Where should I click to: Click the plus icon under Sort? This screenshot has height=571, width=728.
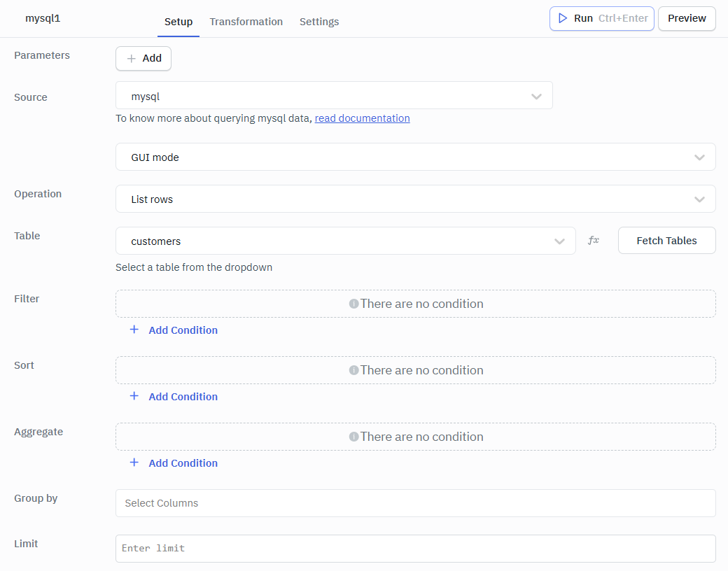click(x=134, y=396)
